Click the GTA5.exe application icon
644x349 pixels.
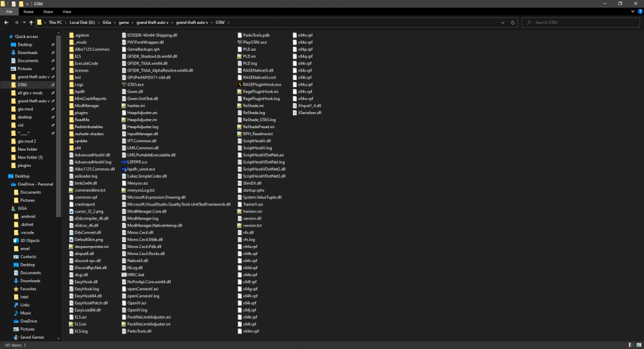click(124, 84)
